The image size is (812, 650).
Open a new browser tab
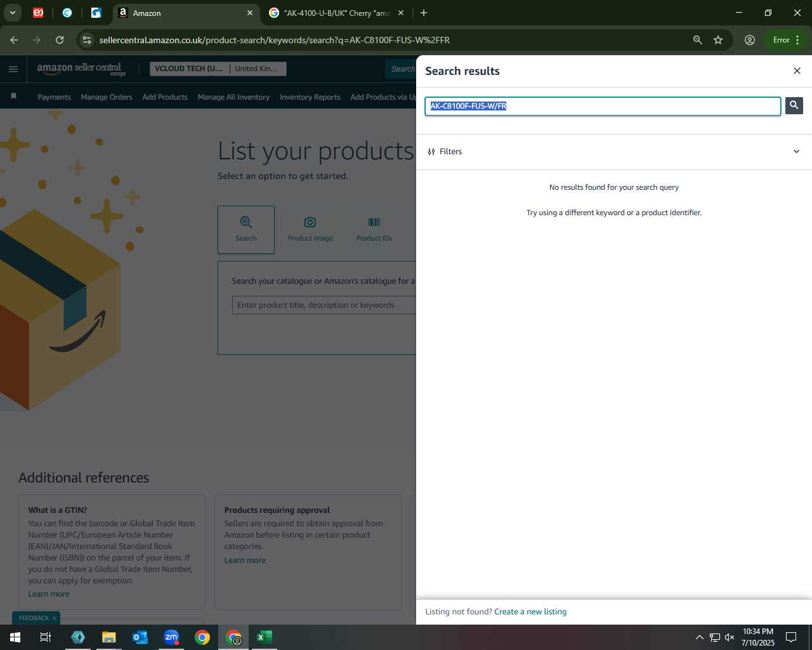click(x=424, y=13)
